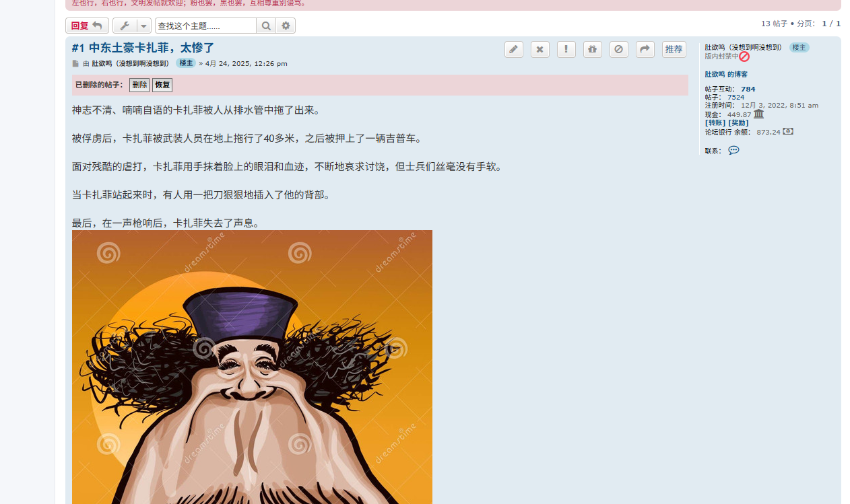The height and width of the screenshot is (504, 850).
Task: Click the quote arrow icon
Action: [x=645, y=49]
